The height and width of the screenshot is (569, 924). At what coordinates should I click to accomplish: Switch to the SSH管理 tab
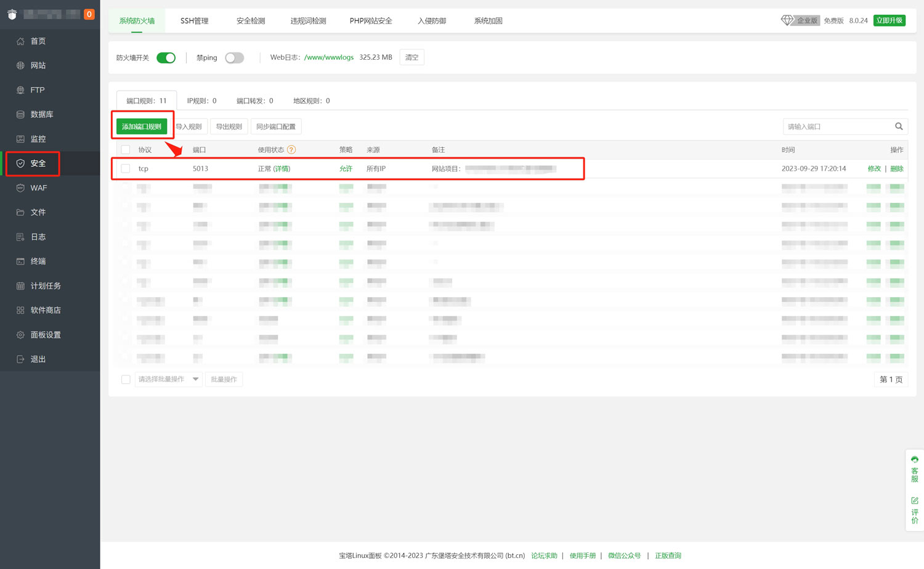(x=194, y=21)
